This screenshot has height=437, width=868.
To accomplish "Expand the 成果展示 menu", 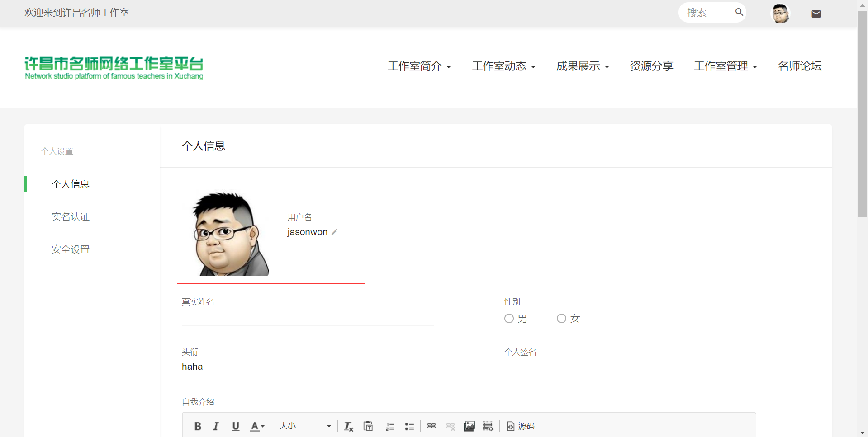I will (583, 66).
